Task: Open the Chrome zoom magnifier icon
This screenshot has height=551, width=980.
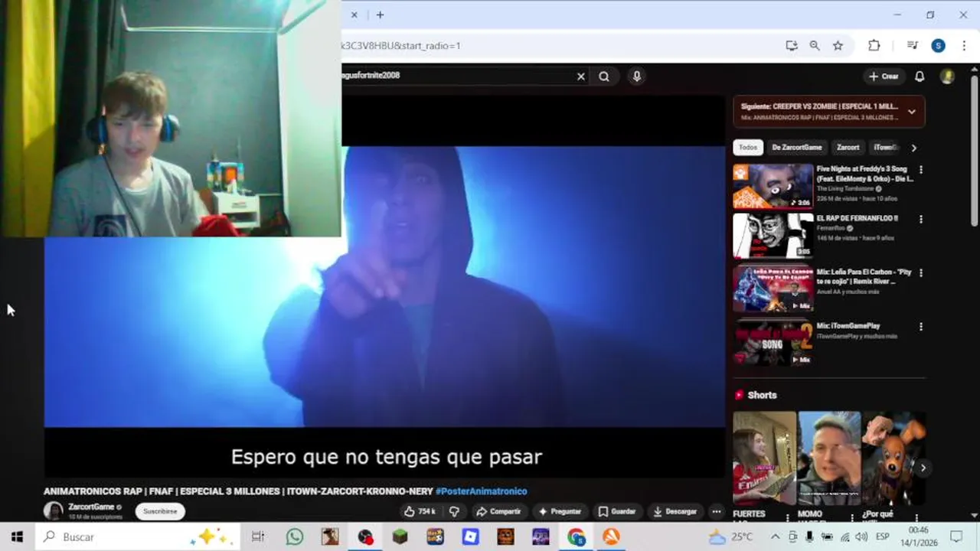Action: tap(815, 46)
